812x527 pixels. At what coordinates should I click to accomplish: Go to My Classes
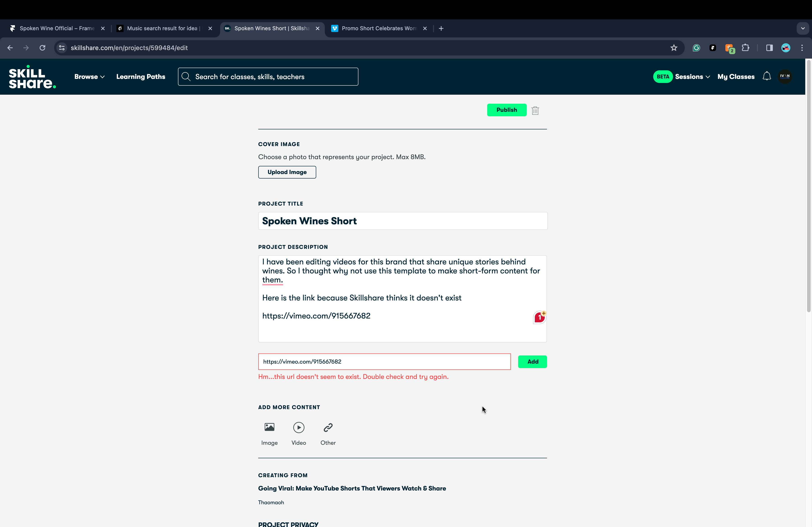point(736,77)
